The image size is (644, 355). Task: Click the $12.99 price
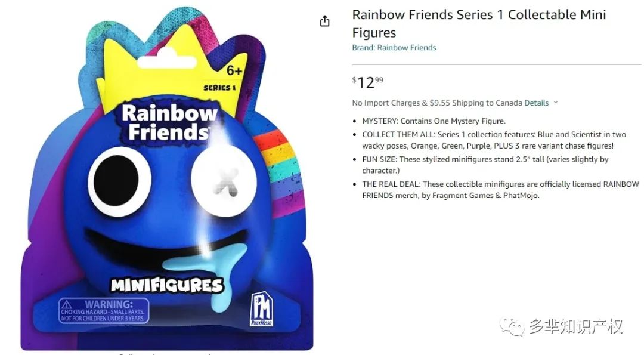367,82
